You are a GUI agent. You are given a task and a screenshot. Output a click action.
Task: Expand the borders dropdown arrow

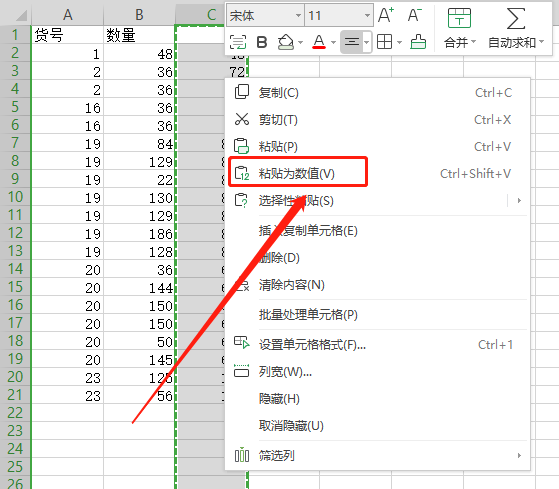(399, 42)
